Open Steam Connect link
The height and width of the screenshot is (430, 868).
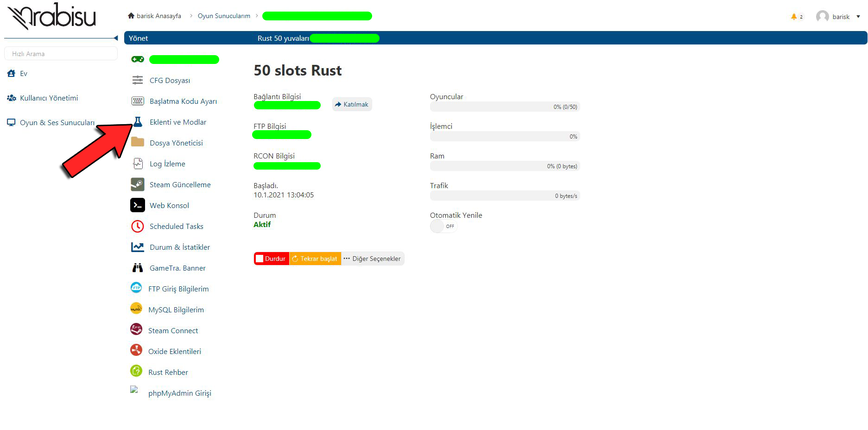tap(173, 330)
